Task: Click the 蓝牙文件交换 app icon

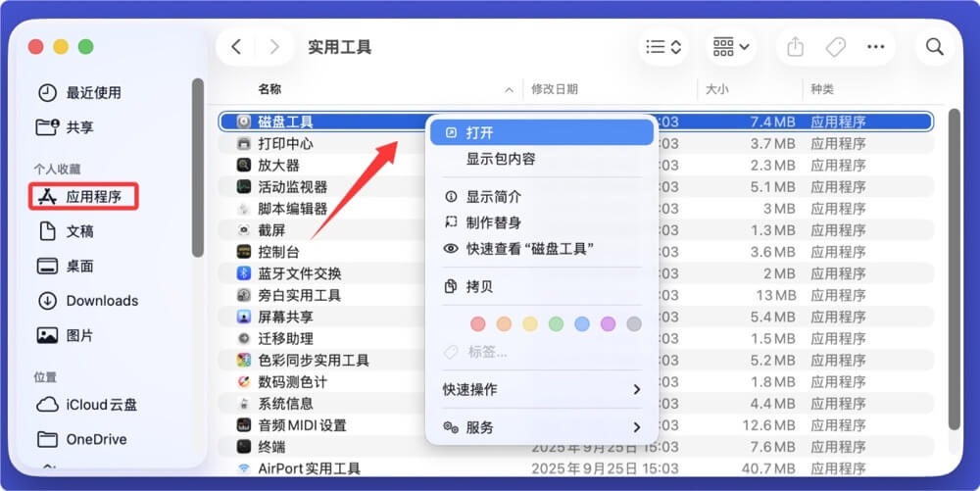Action: click(244, 273)
